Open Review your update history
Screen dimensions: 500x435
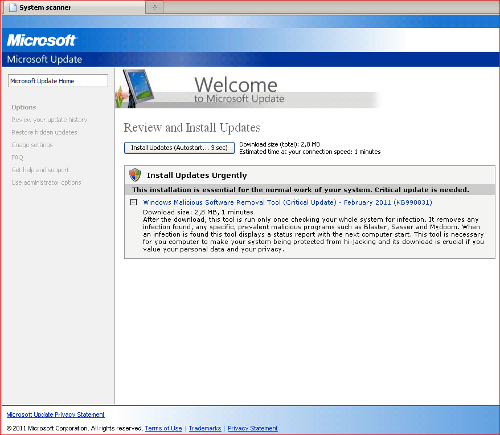pyautogui.click(x=49, y=120)
